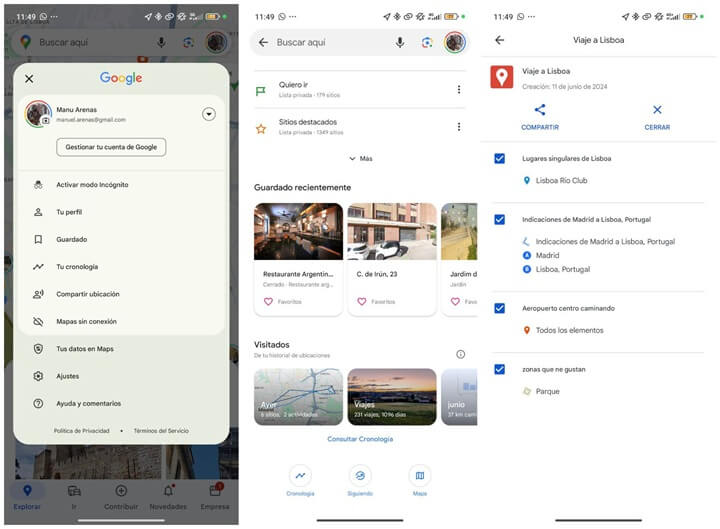Open 'Tus datos en Maps'

tap(122, 349)
